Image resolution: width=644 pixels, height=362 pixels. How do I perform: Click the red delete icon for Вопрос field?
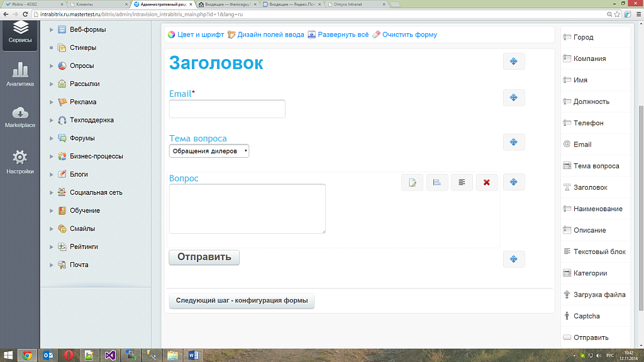486,182
